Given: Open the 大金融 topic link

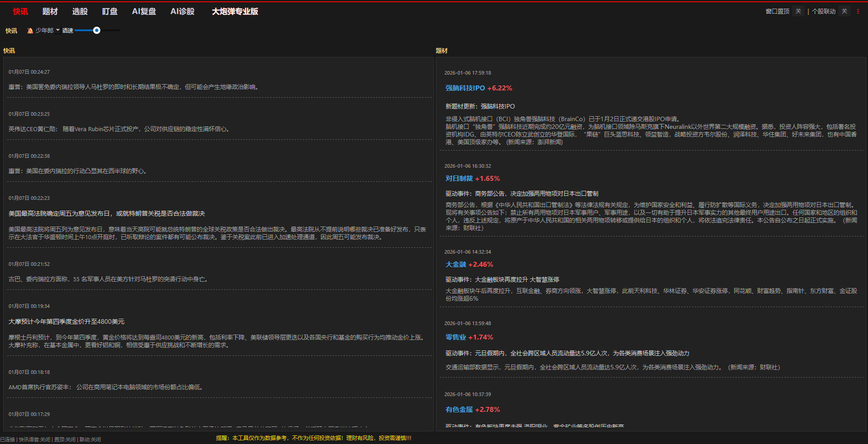Looking at the screenshot, I should click(x=455, y=265).
